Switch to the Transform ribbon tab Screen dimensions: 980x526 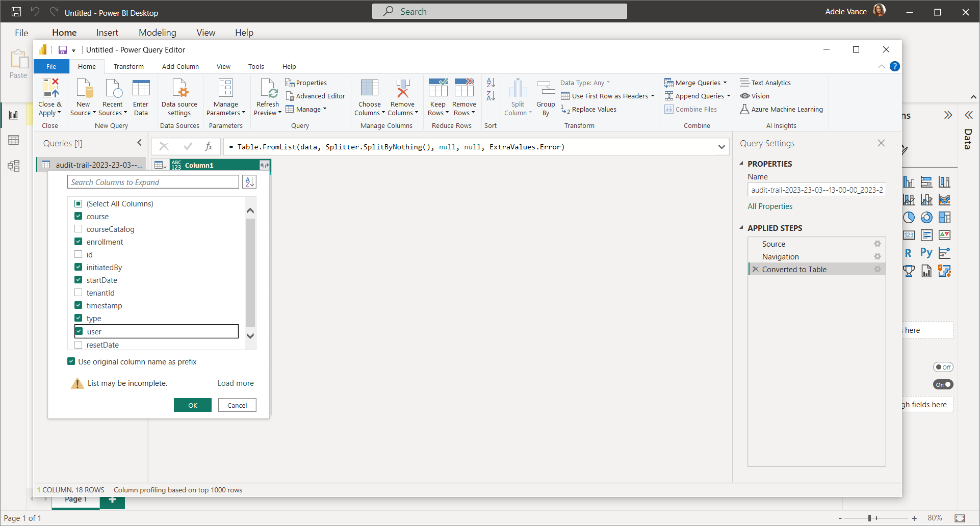click(x=128, y=66)
